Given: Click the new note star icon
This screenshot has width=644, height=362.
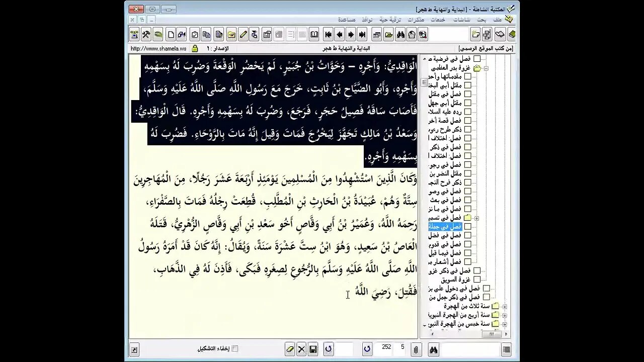Looking at the screenshot, I should click(x=475, y=35).
